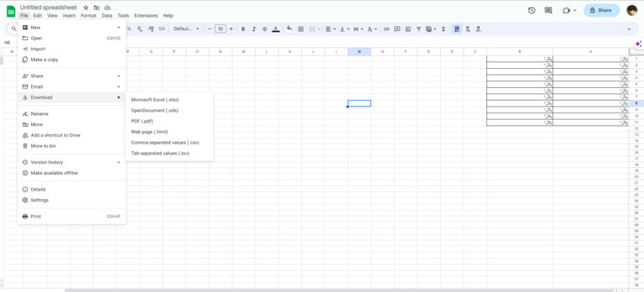Click the Bold formatting icon
The height and width of the screenshot is (292, 644).
243,29
